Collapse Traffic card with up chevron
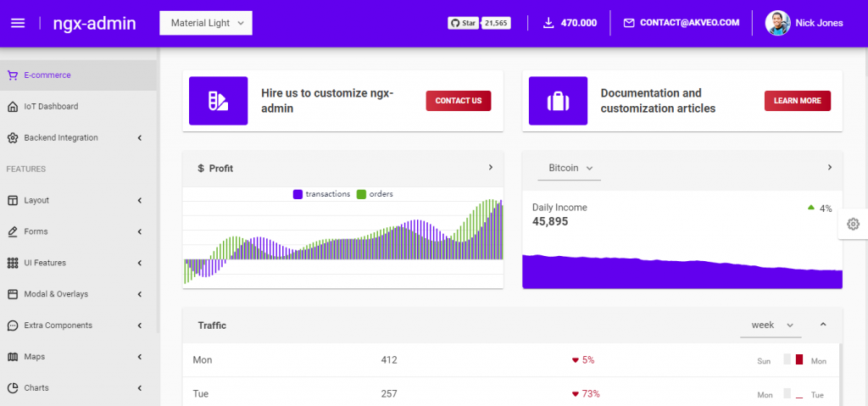 pyautogui.click(x=823, y=325)
